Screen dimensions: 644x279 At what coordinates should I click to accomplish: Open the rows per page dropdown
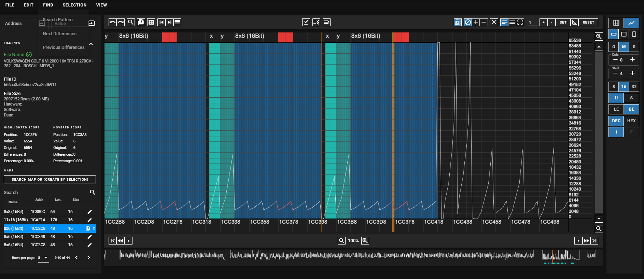click(x=43, y=258)
